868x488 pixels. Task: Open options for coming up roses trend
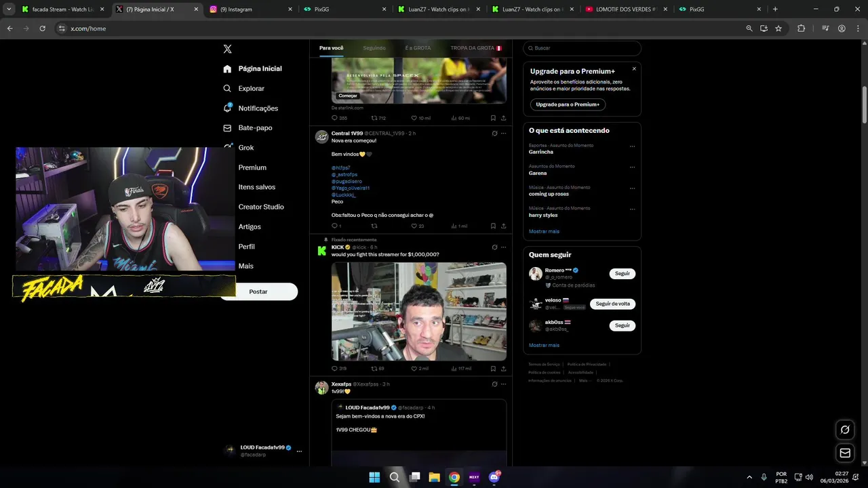click(x=632, y=188)
